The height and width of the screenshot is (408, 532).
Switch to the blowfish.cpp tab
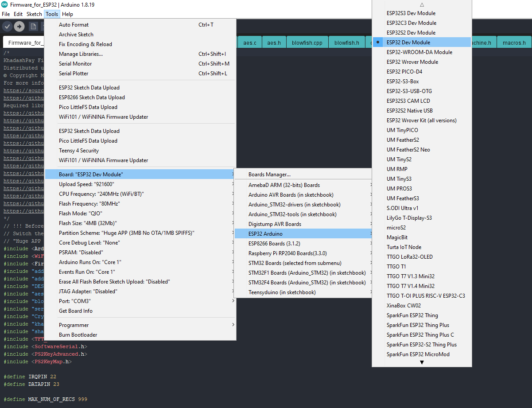tap(307, 43)
